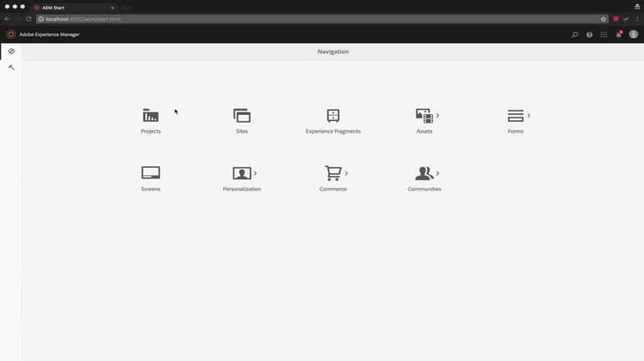Click the browser back arrow
Image resolution: width=644 pixels, height=361 pixels.
click(7, 19)
